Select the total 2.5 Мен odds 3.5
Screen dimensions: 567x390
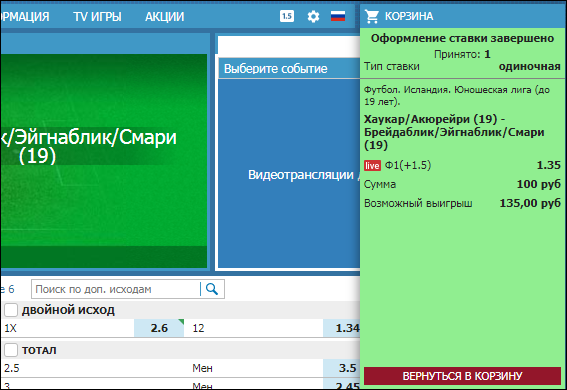click(342, 368)
